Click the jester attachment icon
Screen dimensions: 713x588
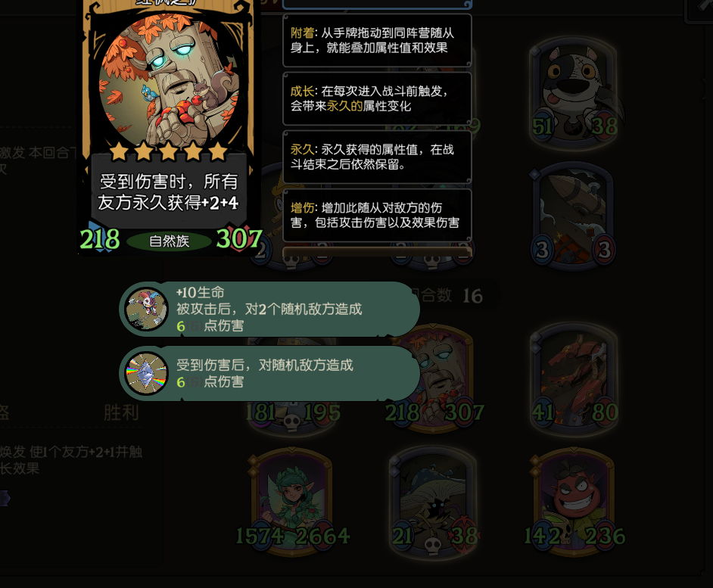coord(146,310)
